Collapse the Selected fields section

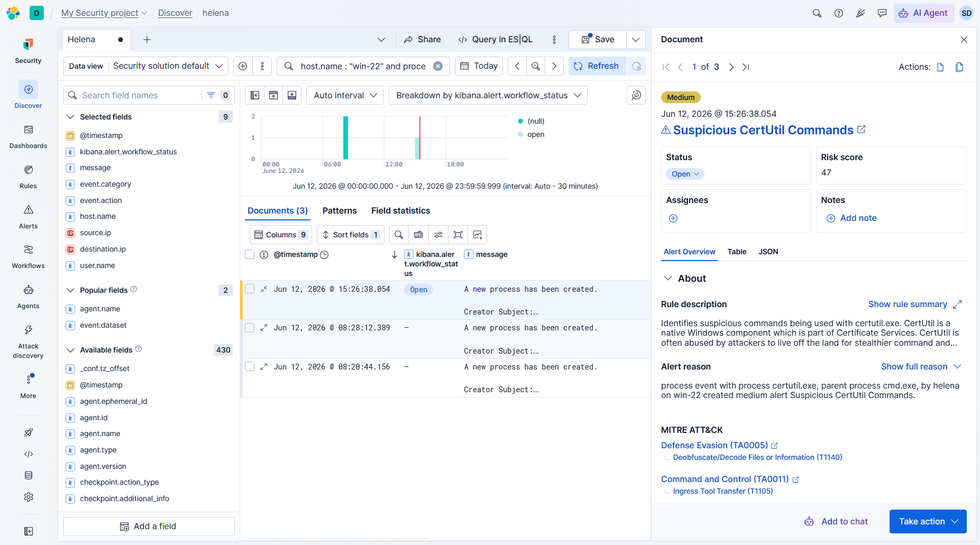tap(70, 117)
